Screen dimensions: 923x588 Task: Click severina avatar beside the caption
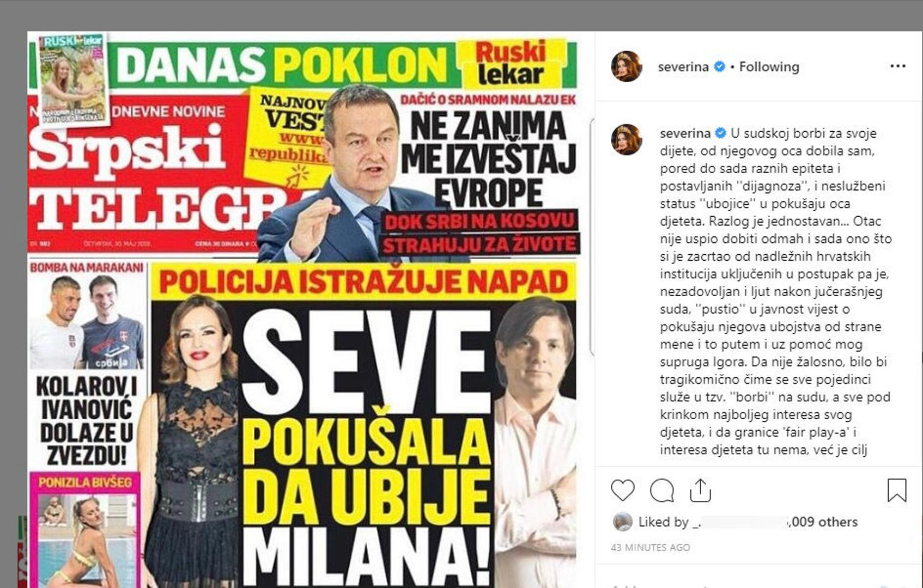(x=627, y=139)
